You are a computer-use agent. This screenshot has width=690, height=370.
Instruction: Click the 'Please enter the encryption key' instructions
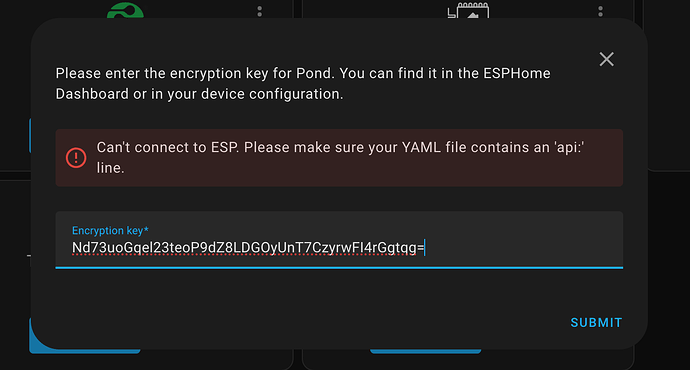coord(303,83)
